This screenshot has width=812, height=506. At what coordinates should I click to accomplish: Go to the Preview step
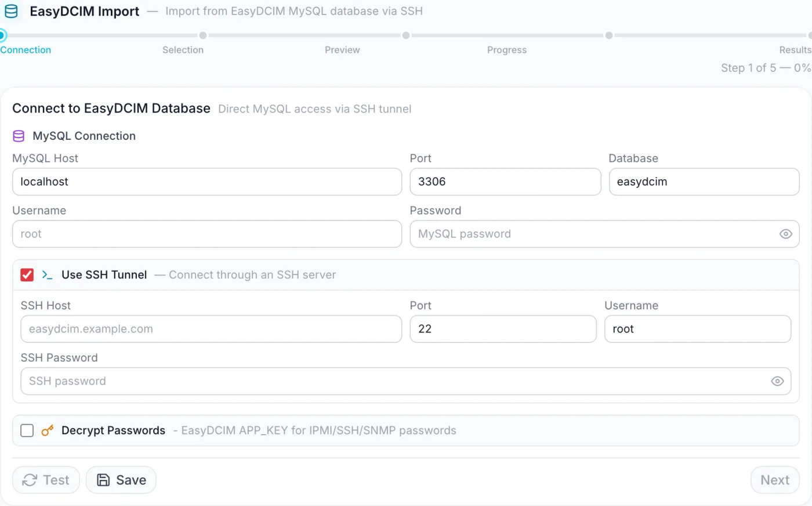(342, 50)
